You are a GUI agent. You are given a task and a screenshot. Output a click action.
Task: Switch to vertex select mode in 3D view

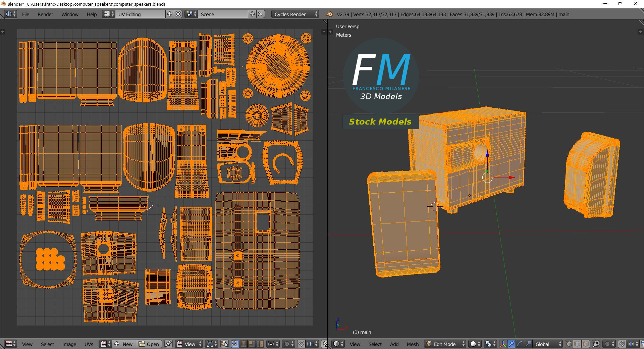coord(569,344)
